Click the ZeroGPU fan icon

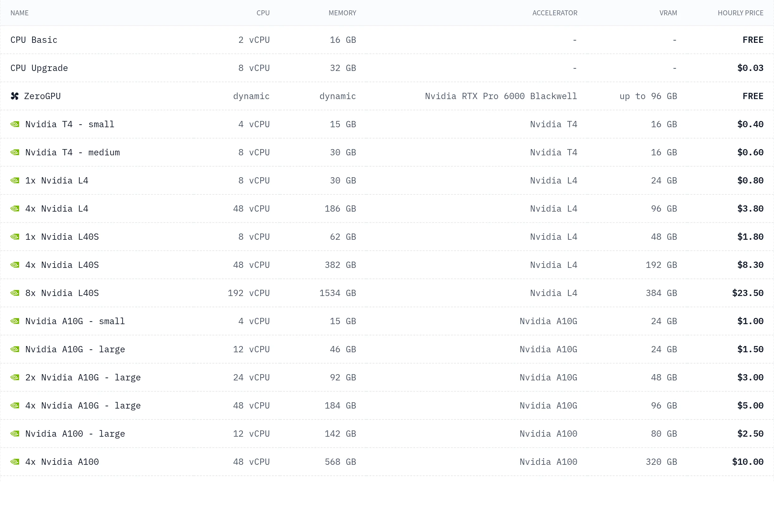(x=15, y=96)
